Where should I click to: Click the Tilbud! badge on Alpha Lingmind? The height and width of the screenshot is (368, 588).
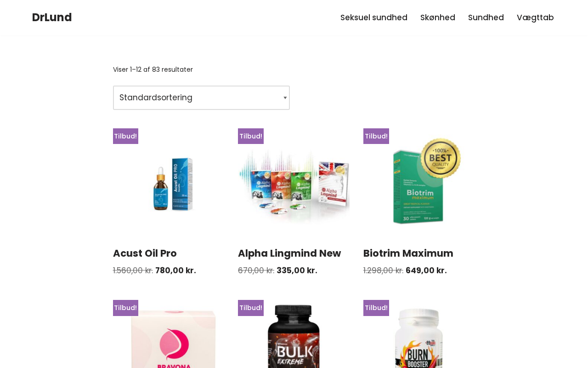coord(251,136)
